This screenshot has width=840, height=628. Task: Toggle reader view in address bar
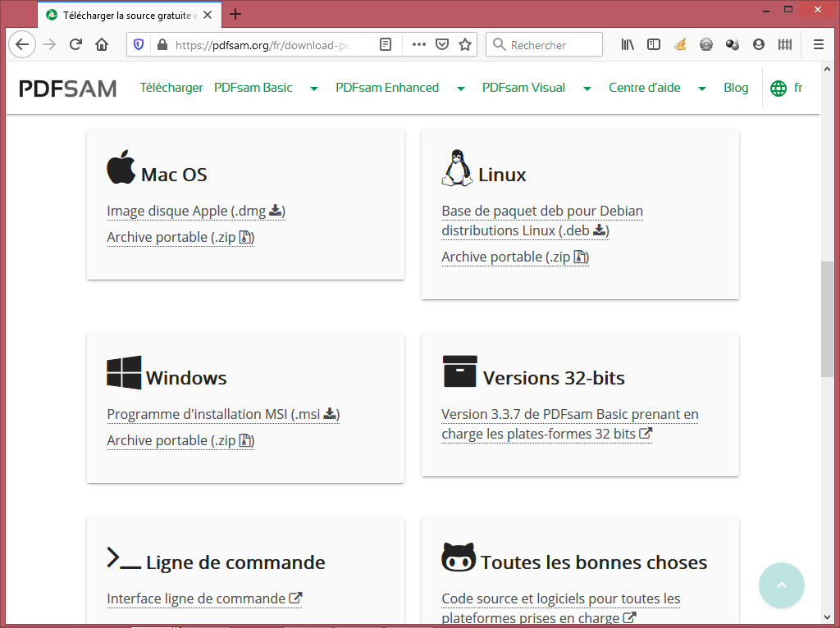click(x=386, y=44)
